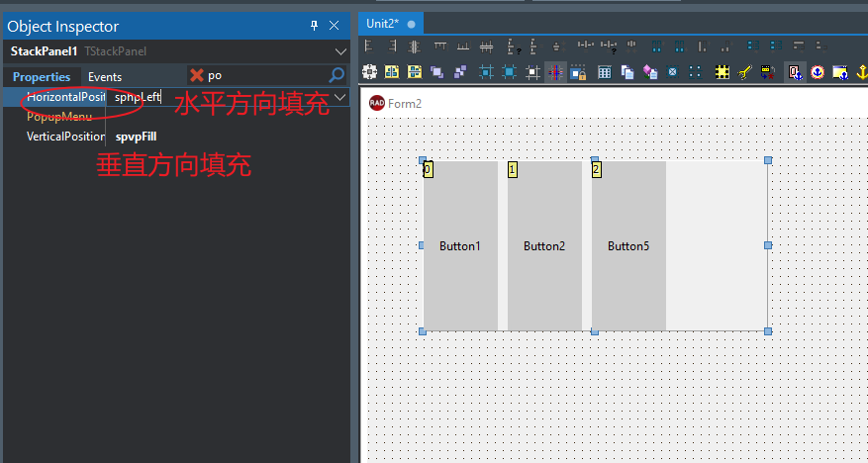Select the PopupMenu property row
The height and width of the screenshot is (463, 868).
point(59,117)
